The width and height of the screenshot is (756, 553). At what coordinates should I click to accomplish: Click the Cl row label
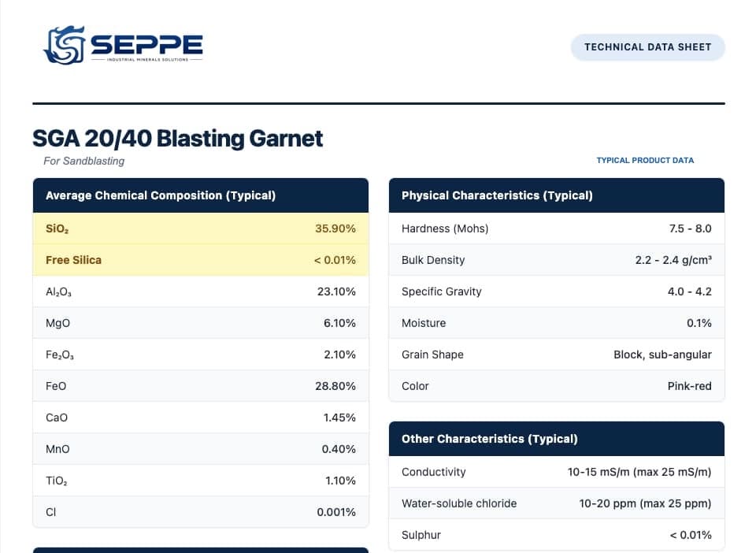point(50,513)
